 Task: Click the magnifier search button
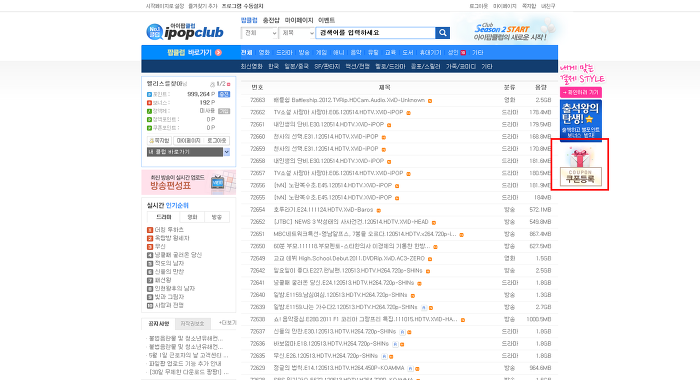442,33
